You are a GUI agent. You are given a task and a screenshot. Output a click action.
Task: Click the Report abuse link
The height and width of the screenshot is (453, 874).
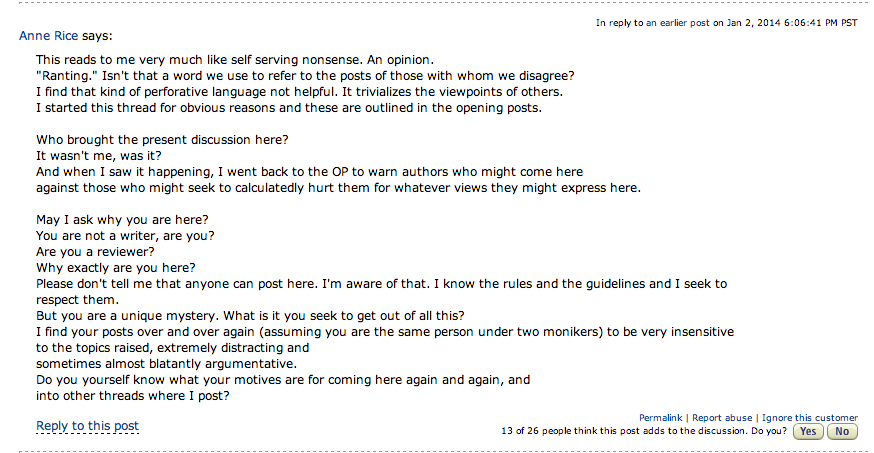[x=721, y=418]
